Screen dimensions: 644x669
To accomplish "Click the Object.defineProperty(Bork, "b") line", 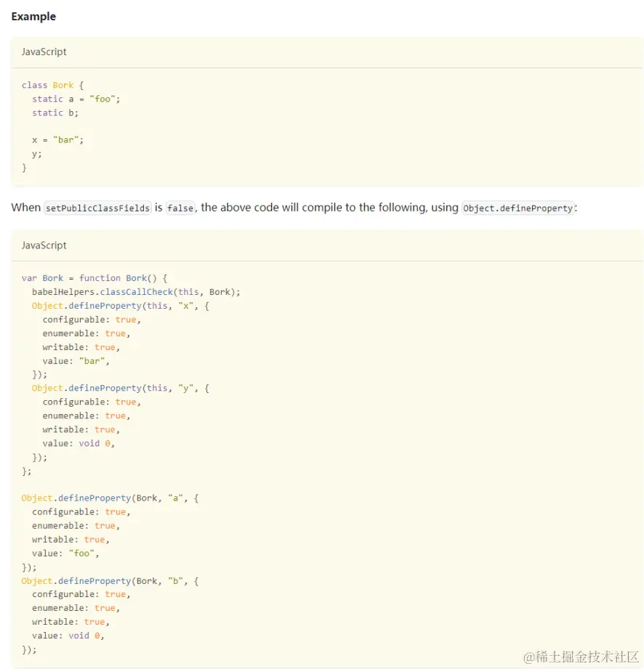I will (110, 581).
